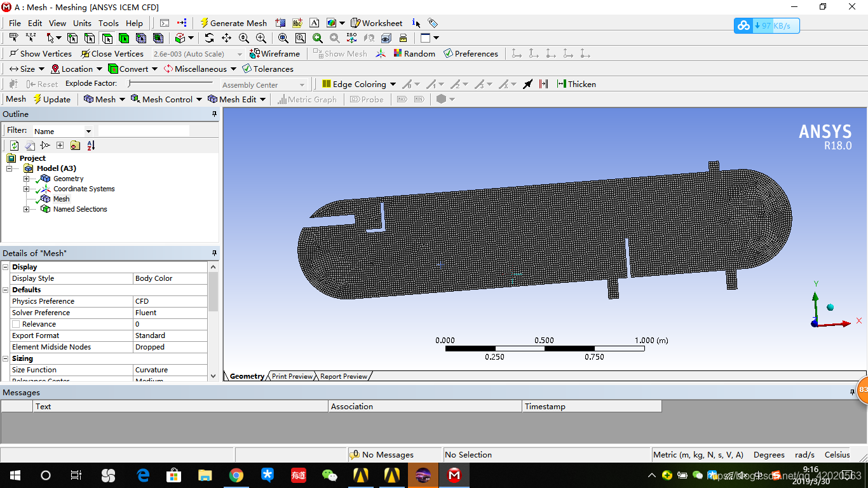Screen dimensions: 868x488
Task: Toggle the Thicken edges option
Action: (x=576, y=84)
